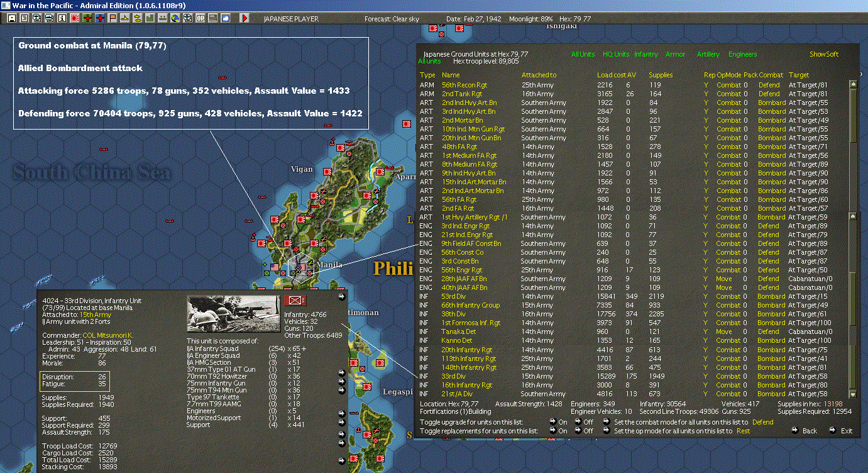Click ShowSoft in units dialog header
The height and width of the screenshot is (473, 868).
[824, 54]
